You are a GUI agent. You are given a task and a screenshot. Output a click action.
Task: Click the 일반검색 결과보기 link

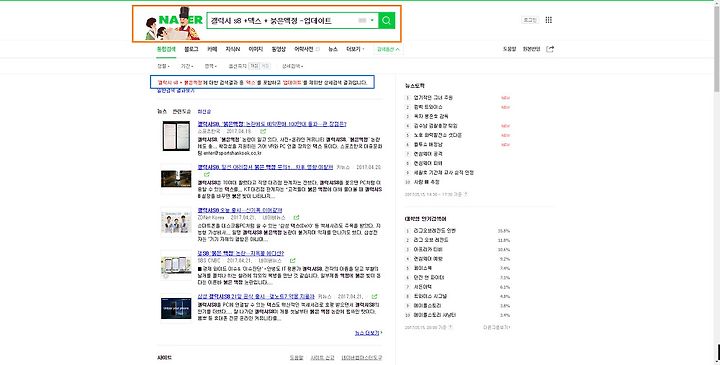175,91
